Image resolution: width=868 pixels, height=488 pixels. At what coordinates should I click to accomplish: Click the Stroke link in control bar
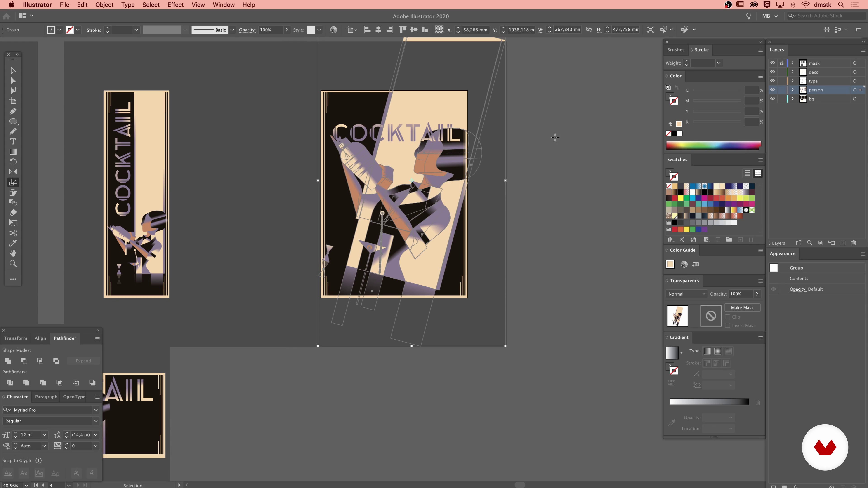pyautogui.click(x=94, y=30)
